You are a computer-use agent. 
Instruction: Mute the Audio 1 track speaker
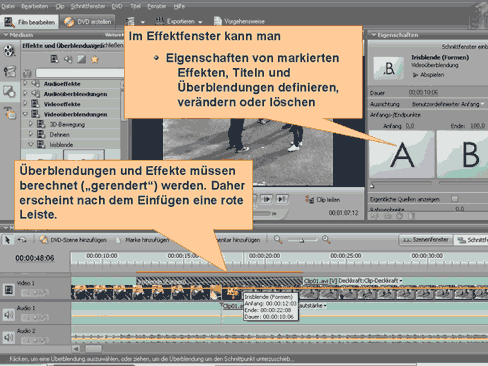point(8,314)
